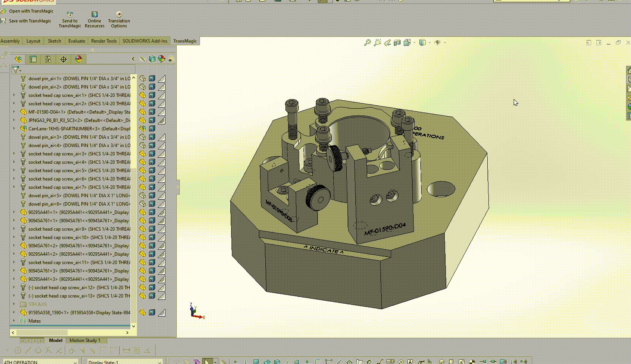This screenshot has width=631, height=364.
Task: Open the DisplayManager color ball tab
Action: pos(79,59)
